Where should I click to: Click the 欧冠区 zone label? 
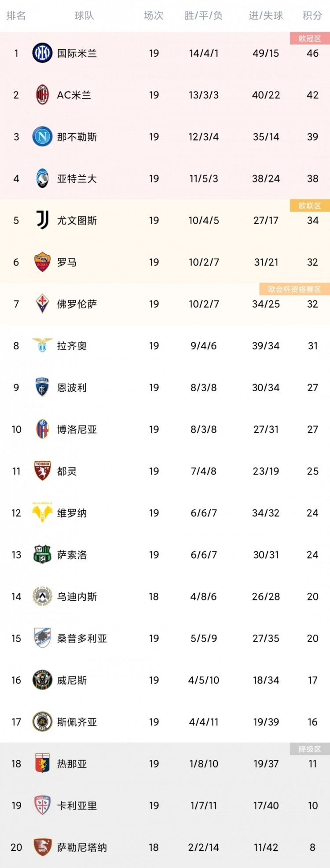tap(310, 39)
